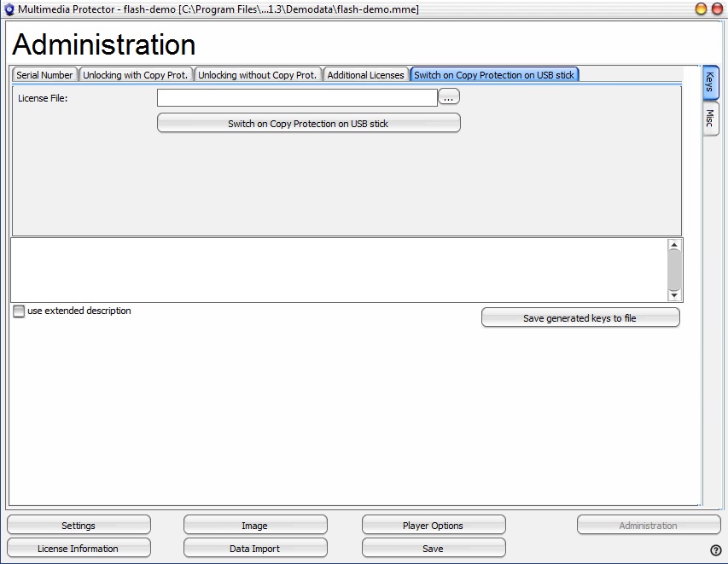Select the Unlocking without Copy Prot. tab
The width and height of the screenshot is (728, 564).
click(257, 75)
